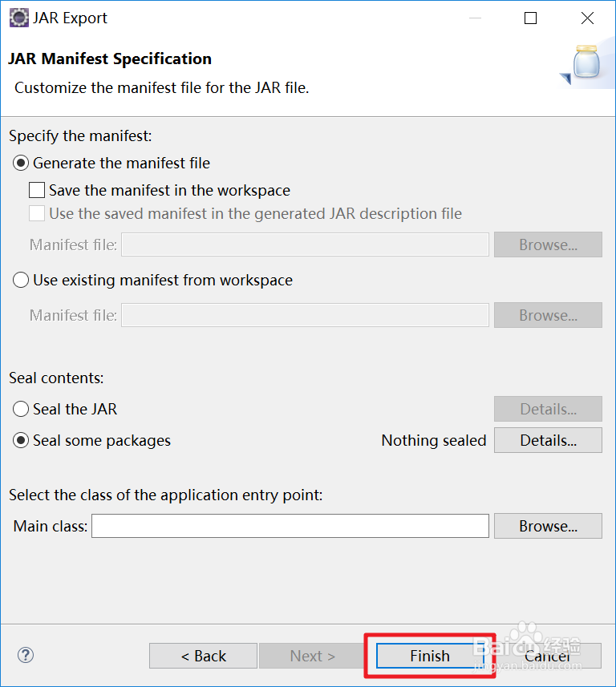
Task: Choose the Seal the JAR option
Action: pos(21,409)
